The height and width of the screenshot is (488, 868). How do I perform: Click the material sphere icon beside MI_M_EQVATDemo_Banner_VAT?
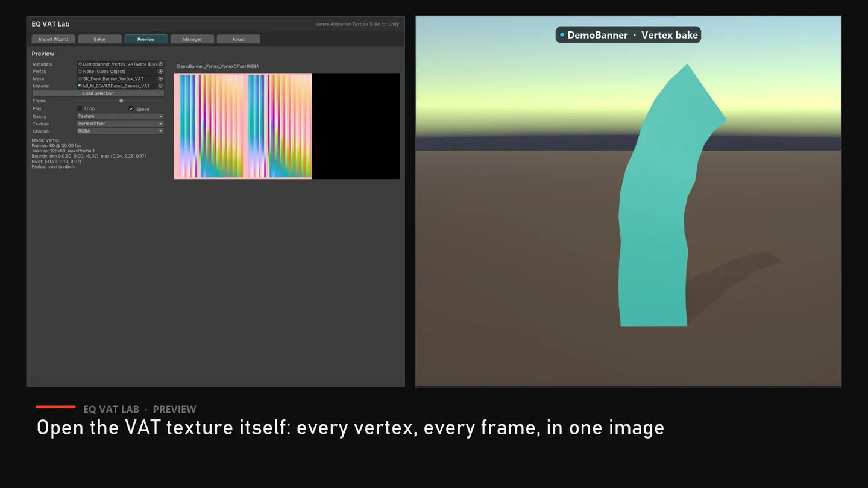tap(80, 86)
